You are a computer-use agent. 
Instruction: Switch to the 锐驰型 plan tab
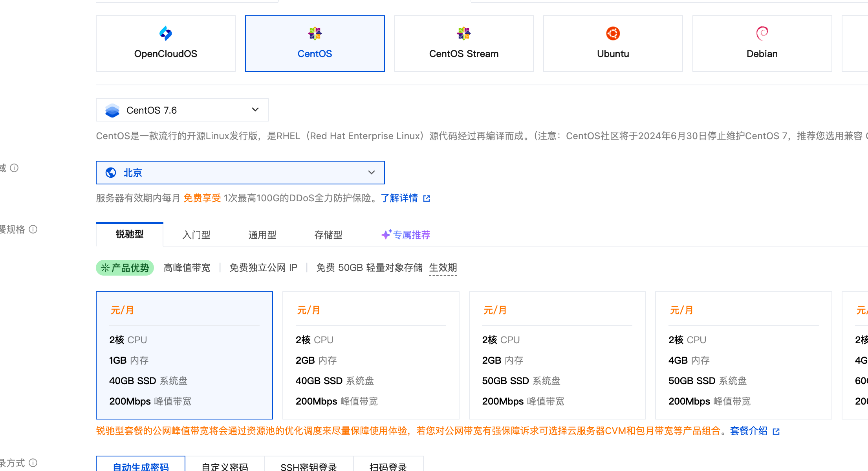[130, 235]
